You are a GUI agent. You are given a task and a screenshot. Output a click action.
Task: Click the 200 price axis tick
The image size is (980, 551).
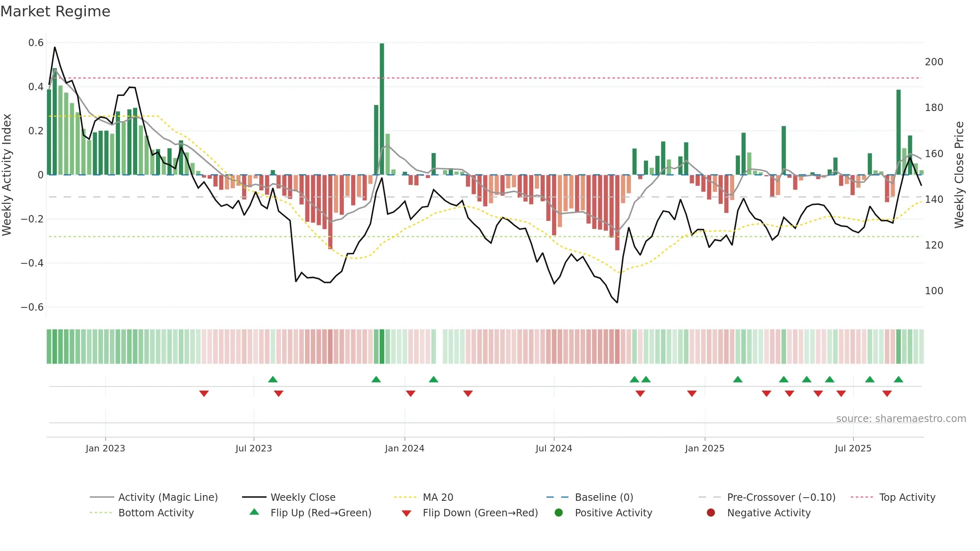click(x=934, y=62)
